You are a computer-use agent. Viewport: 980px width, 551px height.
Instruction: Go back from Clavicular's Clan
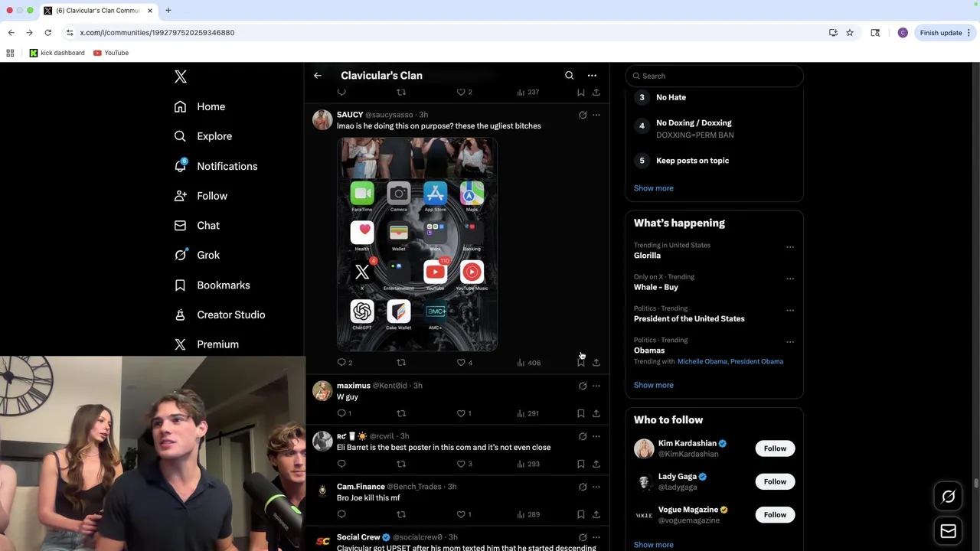(x=318, y=76)
